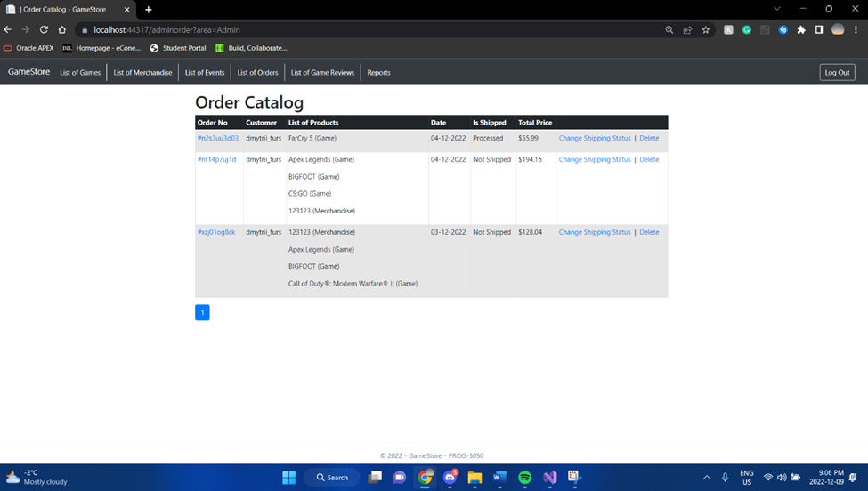The image size is (868, 491).
Task: Open order #xzj01og8ck details
Action: [216, 232]
